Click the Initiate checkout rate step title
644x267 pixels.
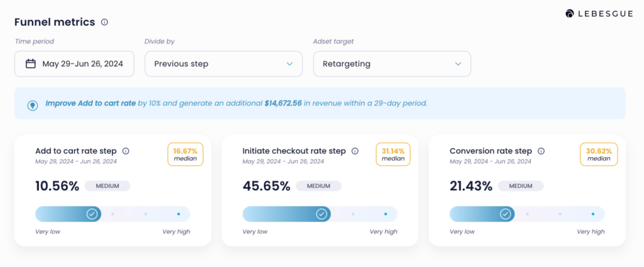click(x=294, y=151)
